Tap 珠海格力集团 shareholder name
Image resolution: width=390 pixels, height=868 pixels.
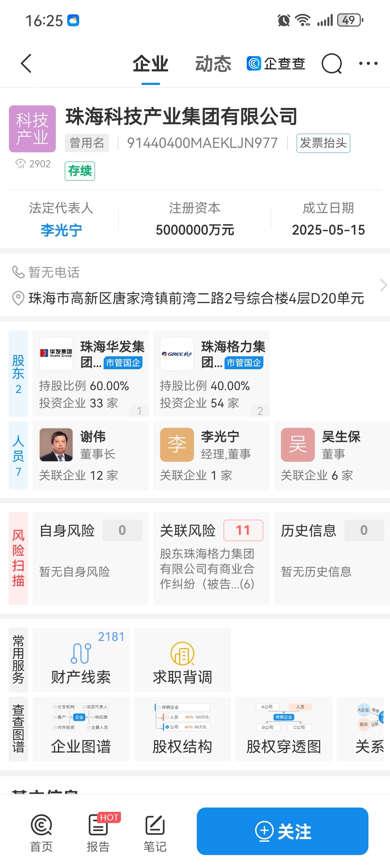(233, 354)
